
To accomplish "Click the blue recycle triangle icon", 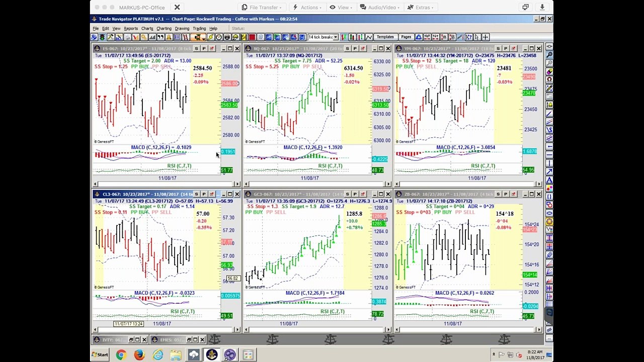I will tap(419, 37).
